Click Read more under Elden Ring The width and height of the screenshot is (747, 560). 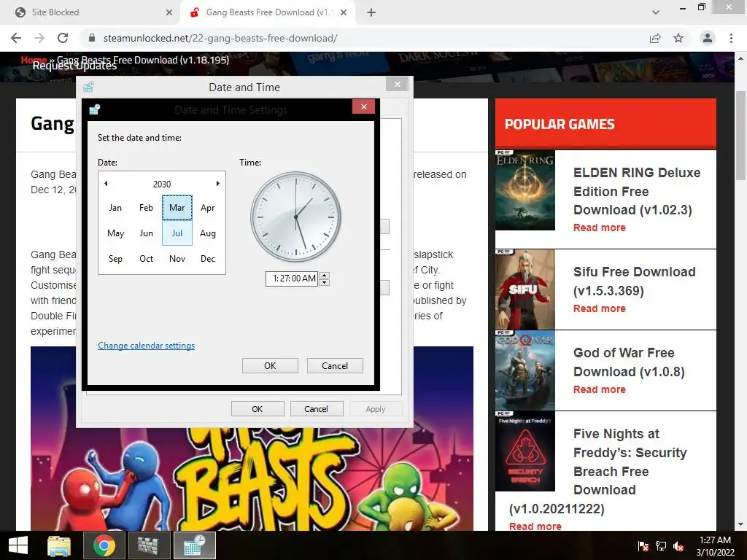(x=600, y=227)
